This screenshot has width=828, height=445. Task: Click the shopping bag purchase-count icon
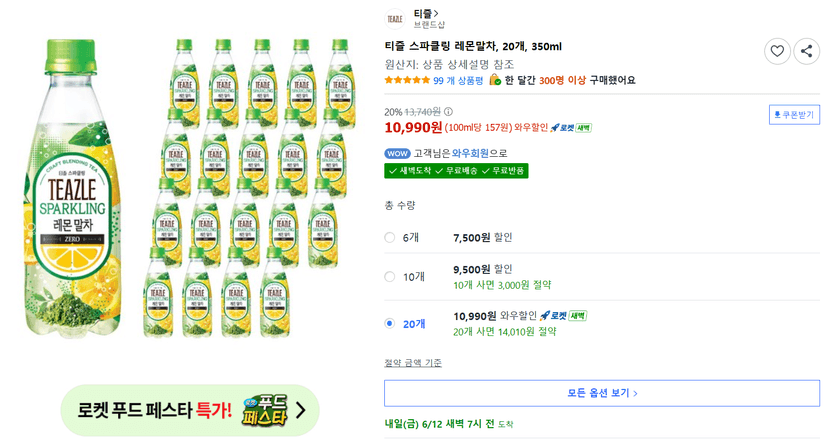pyautogui.click(x=495, y=80)
